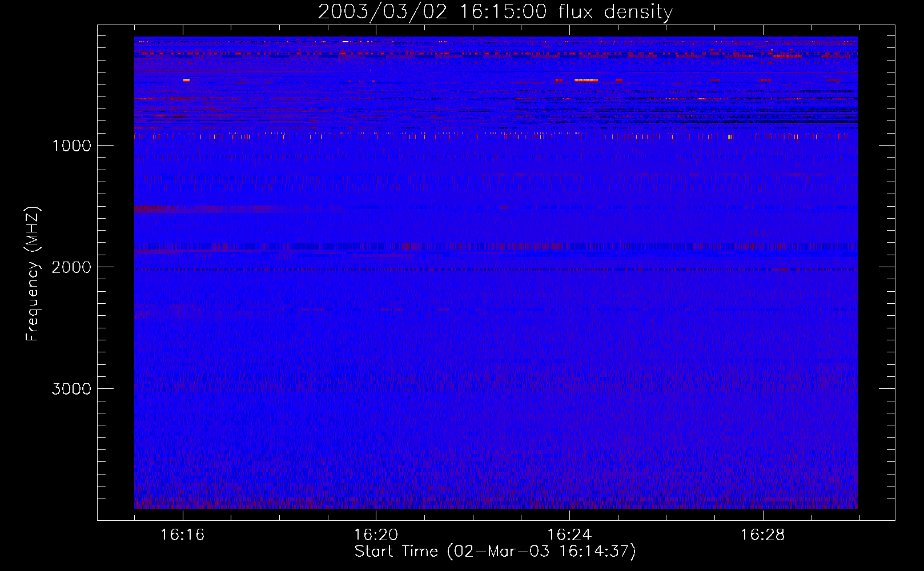This screenshot has height=571, width=924.
Task: Click the 2000 frequency tick label
Action: pyautogui.click(x=71, y=267)
